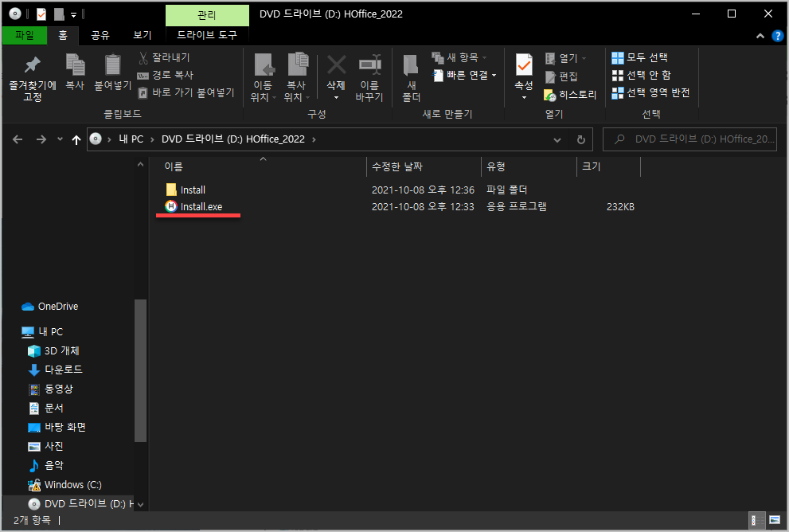Click 선택 안 함 (Select none)

click(642, 75)
